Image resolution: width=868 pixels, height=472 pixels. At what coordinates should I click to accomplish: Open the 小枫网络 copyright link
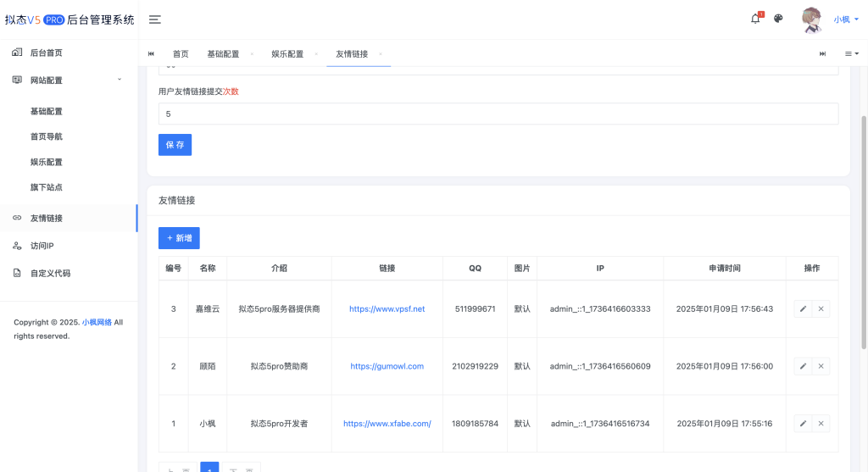pyautogui.click(x=97, y=322)
